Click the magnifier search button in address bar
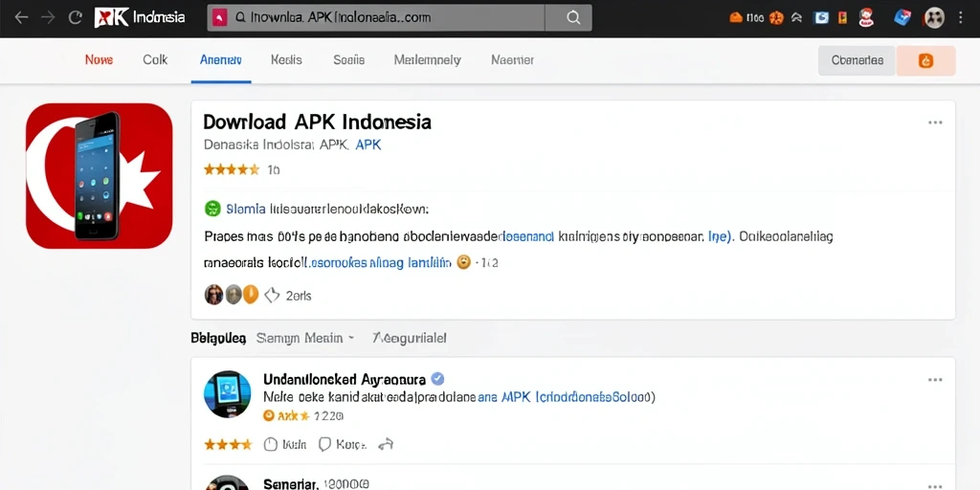The height and width of the screenshot is (490, 980). tap(573, 18)
